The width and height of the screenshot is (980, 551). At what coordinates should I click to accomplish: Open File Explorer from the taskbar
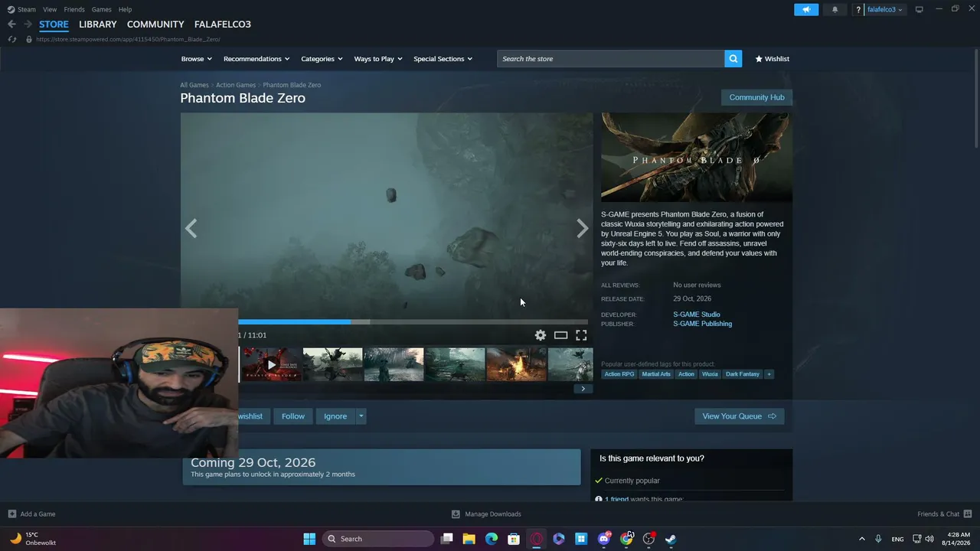click(x=469, y=539)
